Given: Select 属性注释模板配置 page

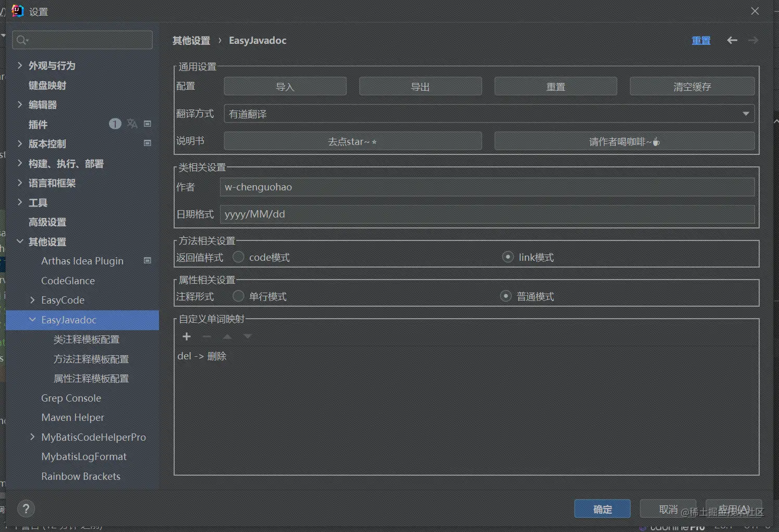Looking at the screenshot, I should [x=91, y=378].
